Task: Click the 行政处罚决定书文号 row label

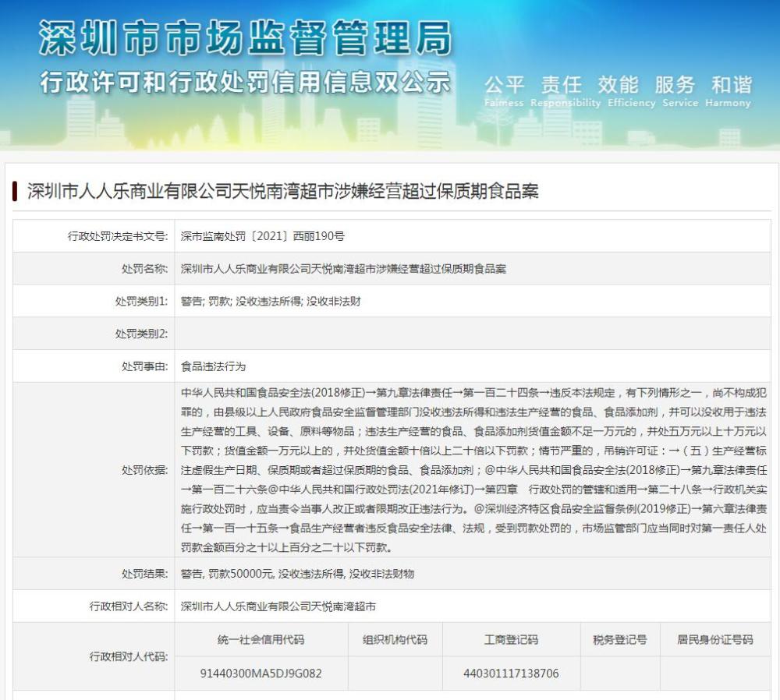Action: coord(118,235)
